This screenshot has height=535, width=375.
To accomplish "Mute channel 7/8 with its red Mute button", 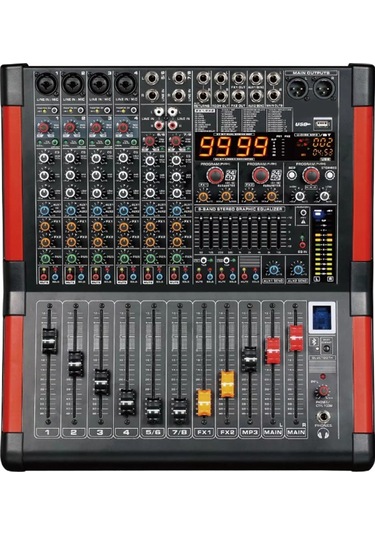I will (x=174, y=277).
